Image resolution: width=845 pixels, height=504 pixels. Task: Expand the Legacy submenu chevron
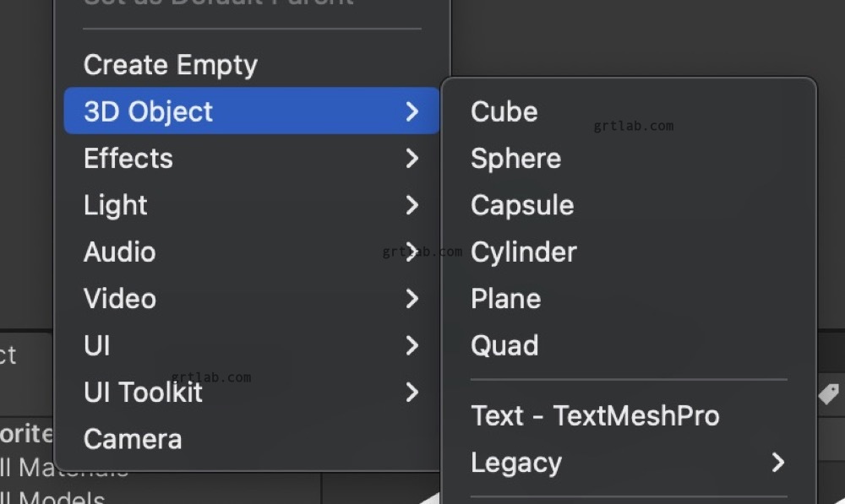(x=778, y=463)
